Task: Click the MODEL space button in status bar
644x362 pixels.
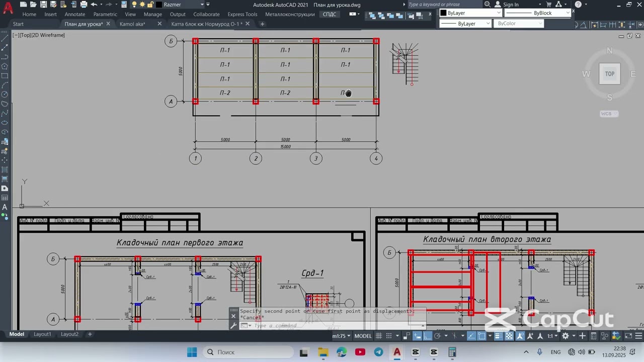Action: pyautogui.click(x=363, y=336)
